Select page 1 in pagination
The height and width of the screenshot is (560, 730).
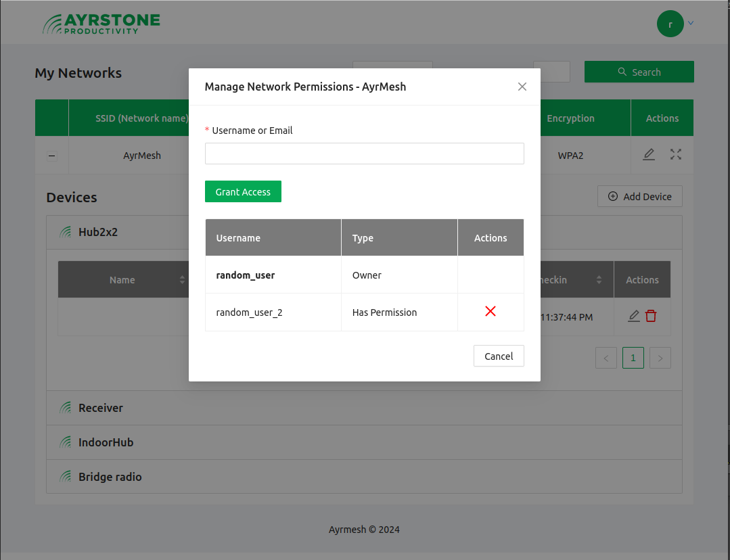[633, 358]
